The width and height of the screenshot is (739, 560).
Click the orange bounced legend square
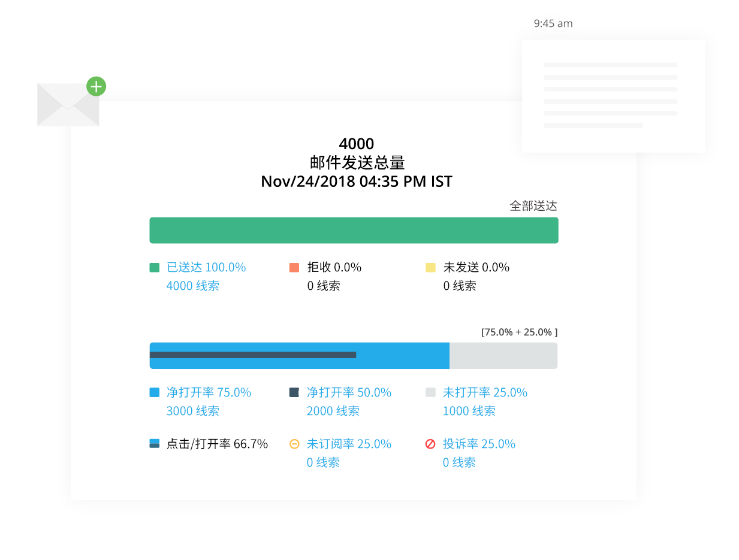(x=294, y=268)
